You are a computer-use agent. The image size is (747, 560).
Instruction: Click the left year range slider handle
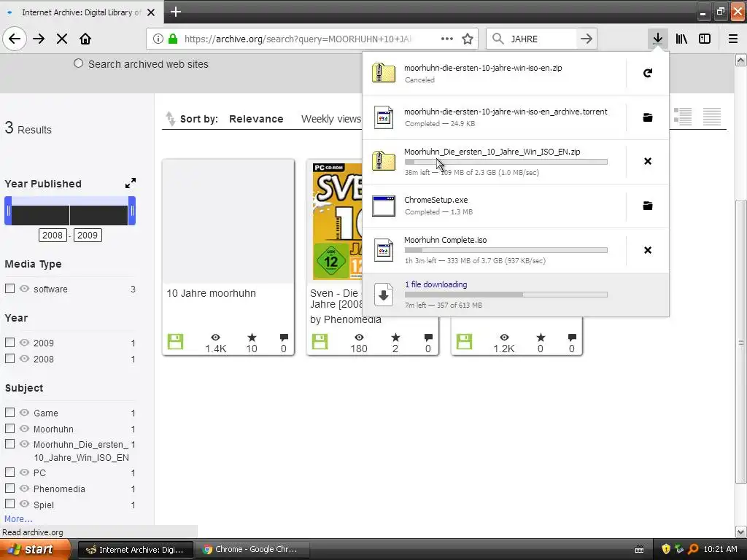8,211
